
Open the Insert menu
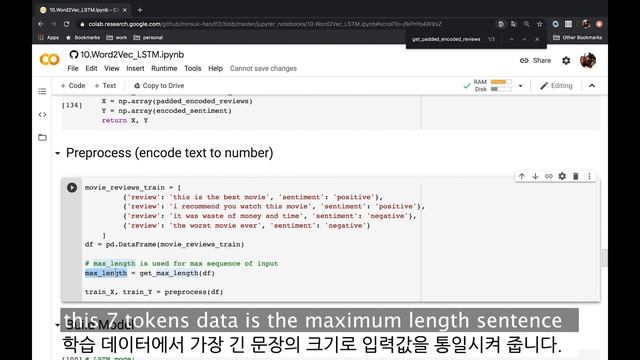pos(135,69)
